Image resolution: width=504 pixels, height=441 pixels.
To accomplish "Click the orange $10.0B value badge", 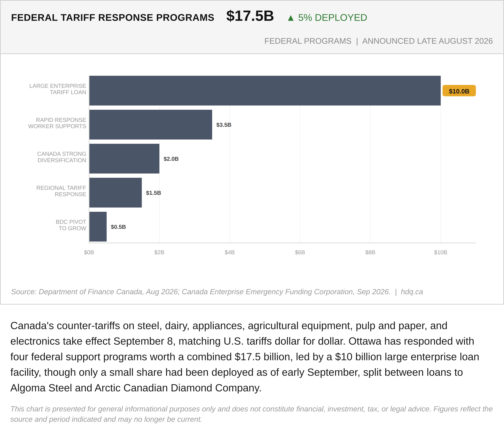I will [459, 91].
